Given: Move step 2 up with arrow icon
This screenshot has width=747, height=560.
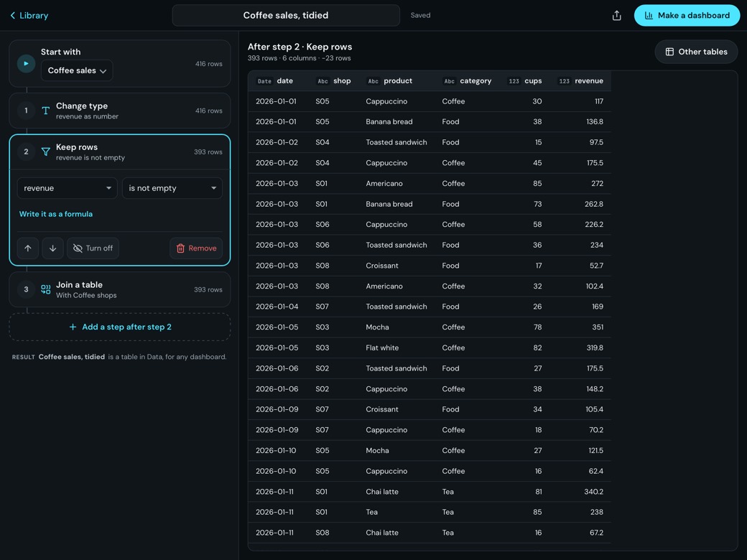Looking at the screenshot, I should coord(28,248).
